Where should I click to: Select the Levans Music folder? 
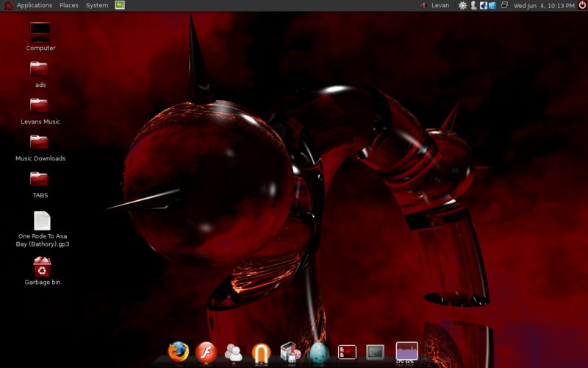[x=39, y=105]
